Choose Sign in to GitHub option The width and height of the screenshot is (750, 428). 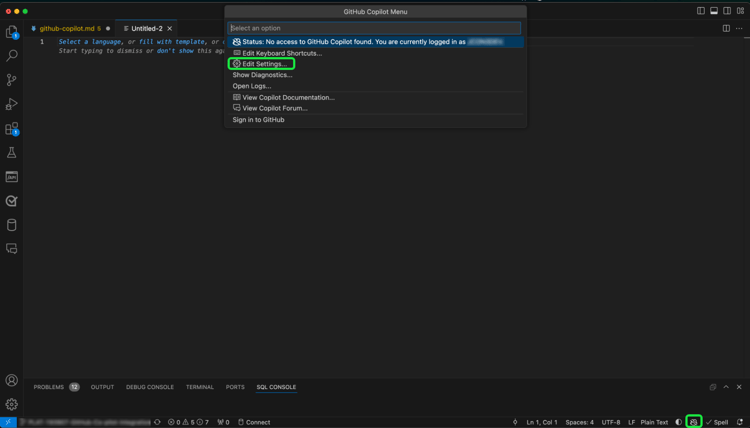click(375, 120)
